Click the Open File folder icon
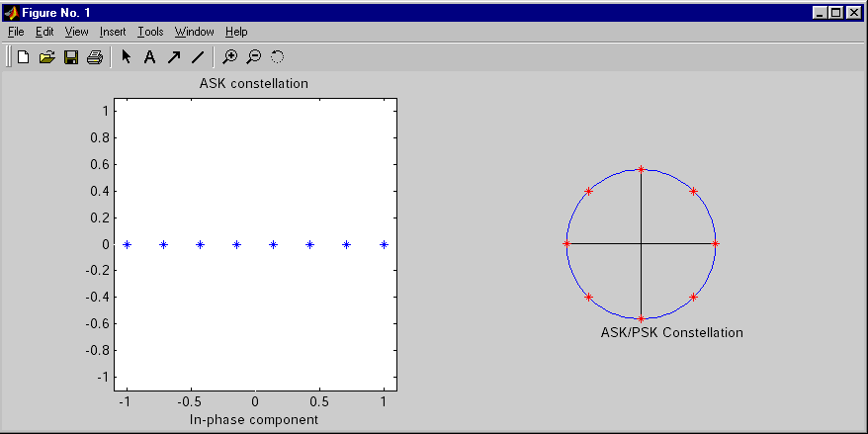The image size is (868, 434). [x=47, y=56]
